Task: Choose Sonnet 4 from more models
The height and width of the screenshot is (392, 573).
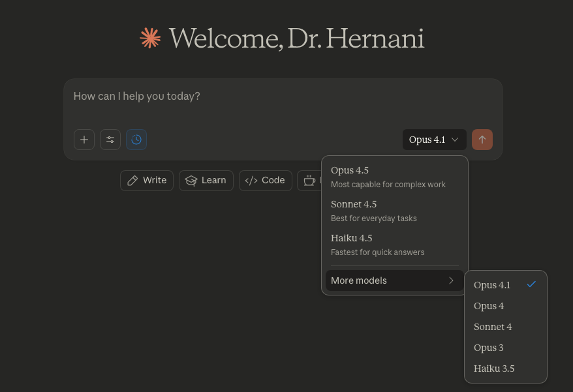Action: point(505,327)
